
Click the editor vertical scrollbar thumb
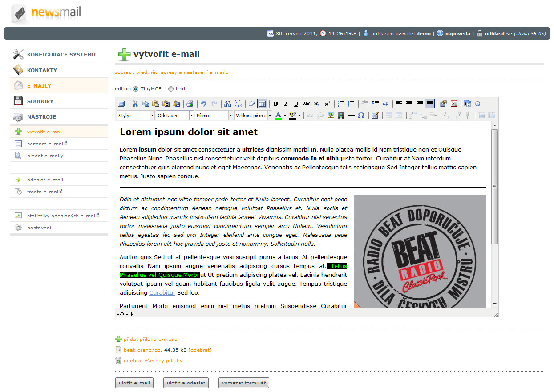pyautogui.click(x=494, y=187)
